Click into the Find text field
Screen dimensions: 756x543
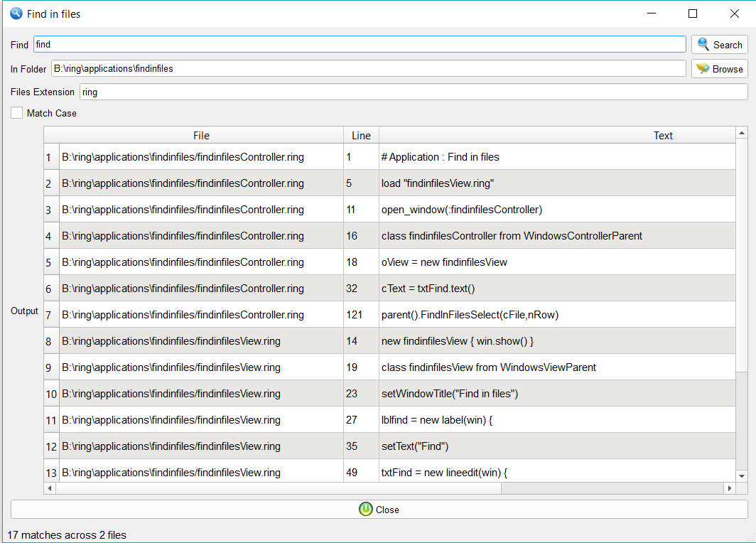click(360, 45)
